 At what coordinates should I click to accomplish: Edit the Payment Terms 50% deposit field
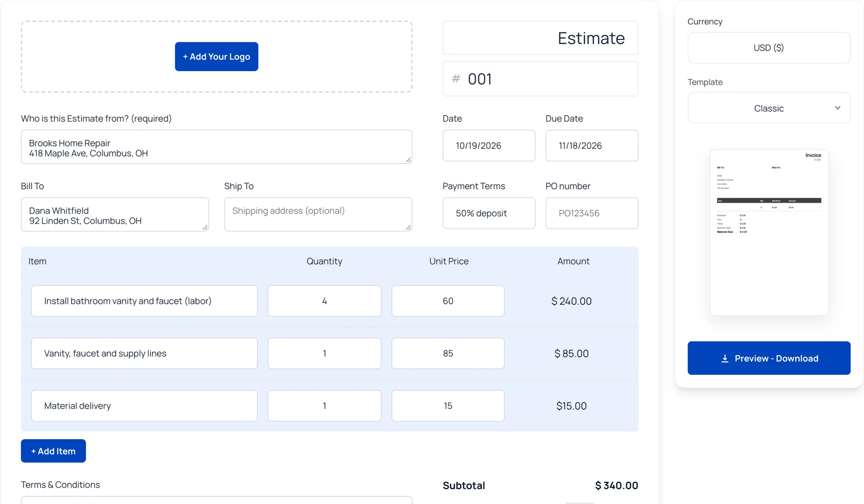[x=489, y=213]
